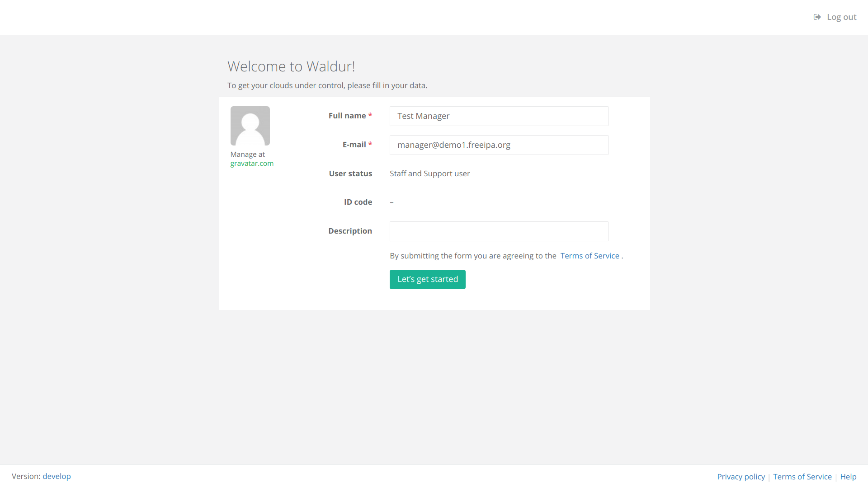Click the ID code label
This screenshot has height=488, width=868.
(358, 202)
